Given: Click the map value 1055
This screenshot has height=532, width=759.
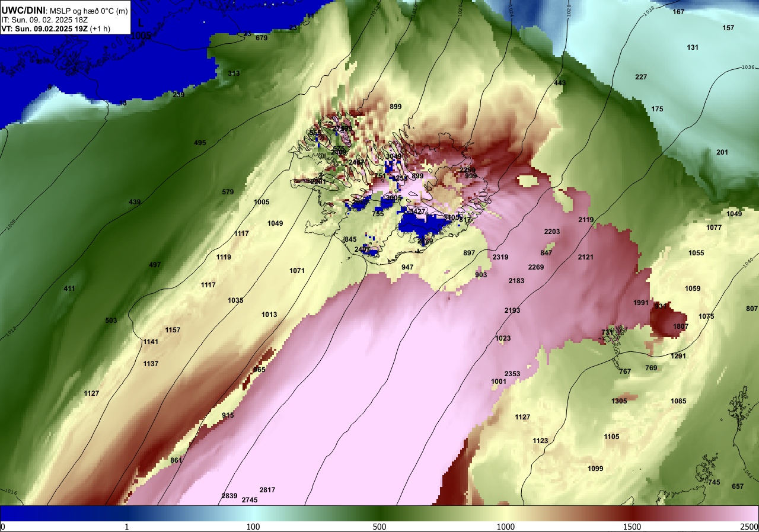Looking at the screenshot, I should [x=696, y=253].
